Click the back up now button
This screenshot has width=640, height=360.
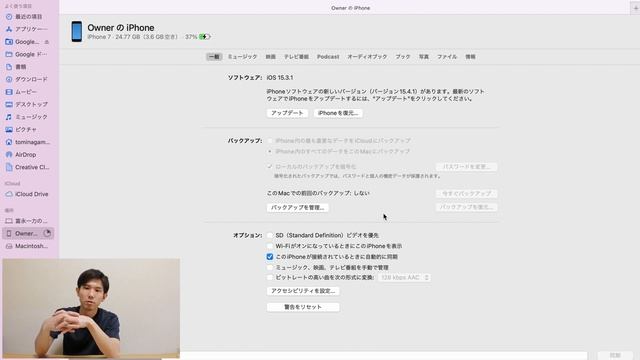pyautogui.click(x=466, y=193)
